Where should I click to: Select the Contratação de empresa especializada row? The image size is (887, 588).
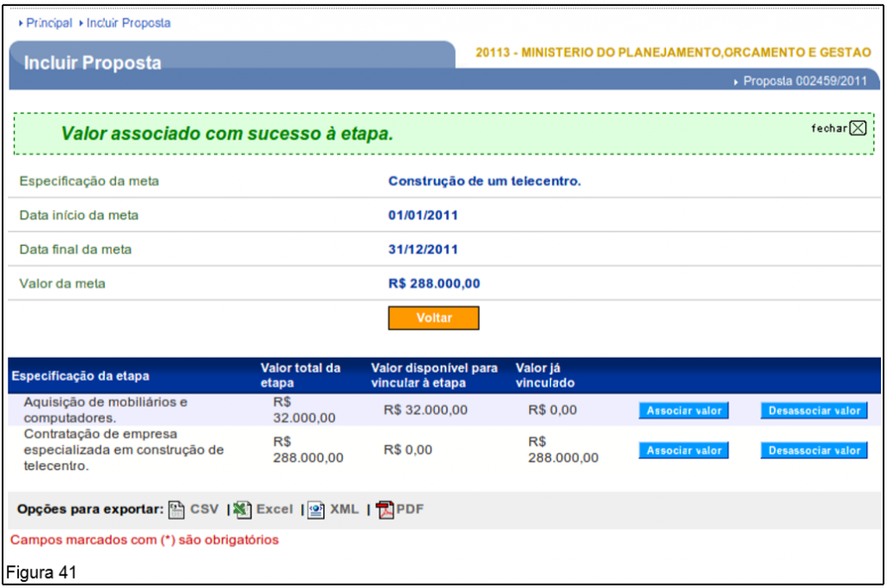point(123,449)
